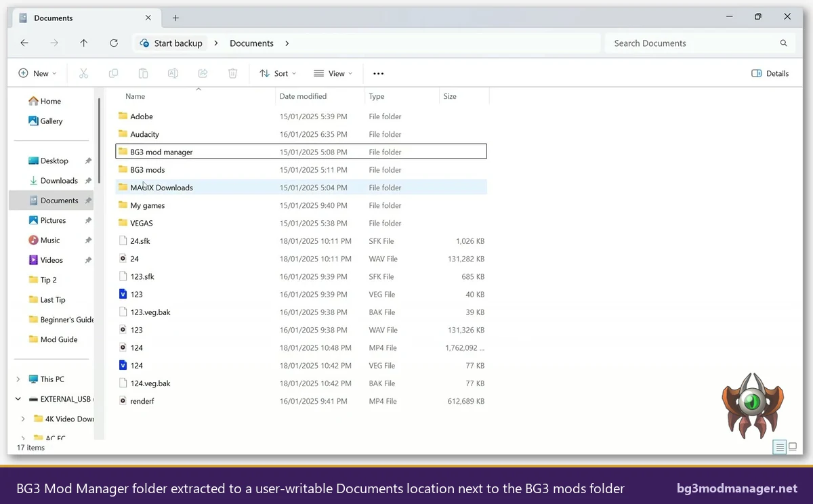
Task: Select the 124.veg.bak file
Action: pos(301,383)
